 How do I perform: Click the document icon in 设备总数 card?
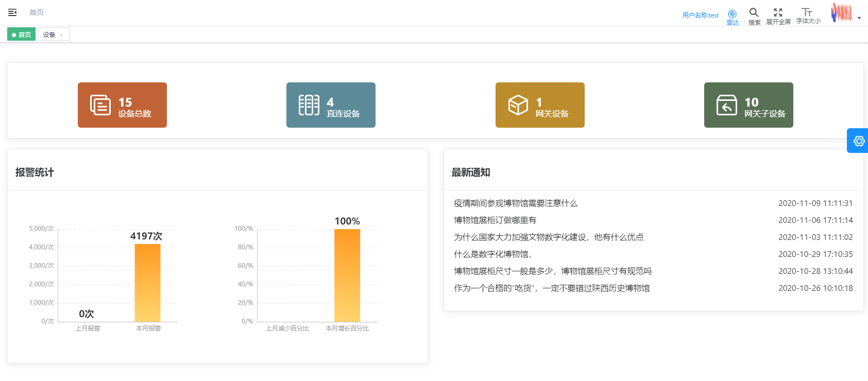tap(100, 105)
